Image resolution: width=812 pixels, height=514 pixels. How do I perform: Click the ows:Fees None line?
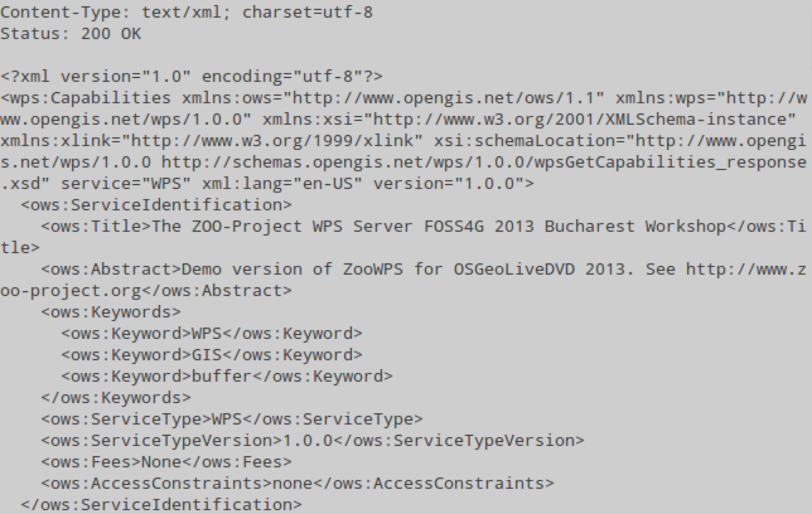tap(166, 462)
